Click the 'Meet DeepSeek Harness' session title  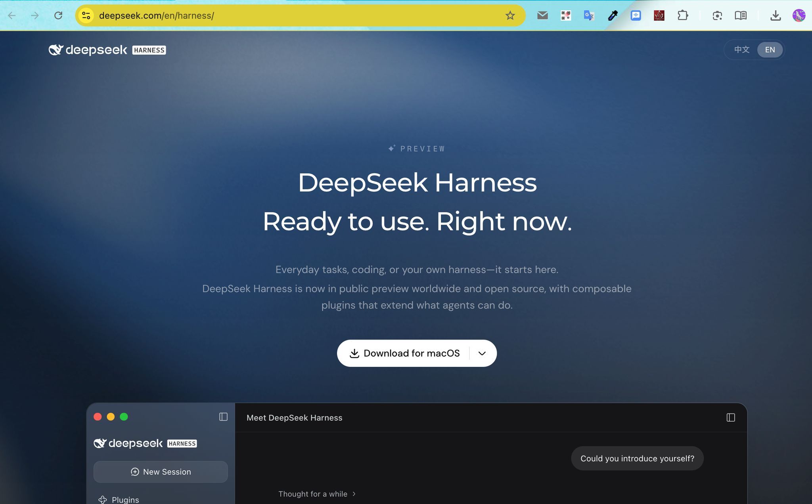coord(294,418)
